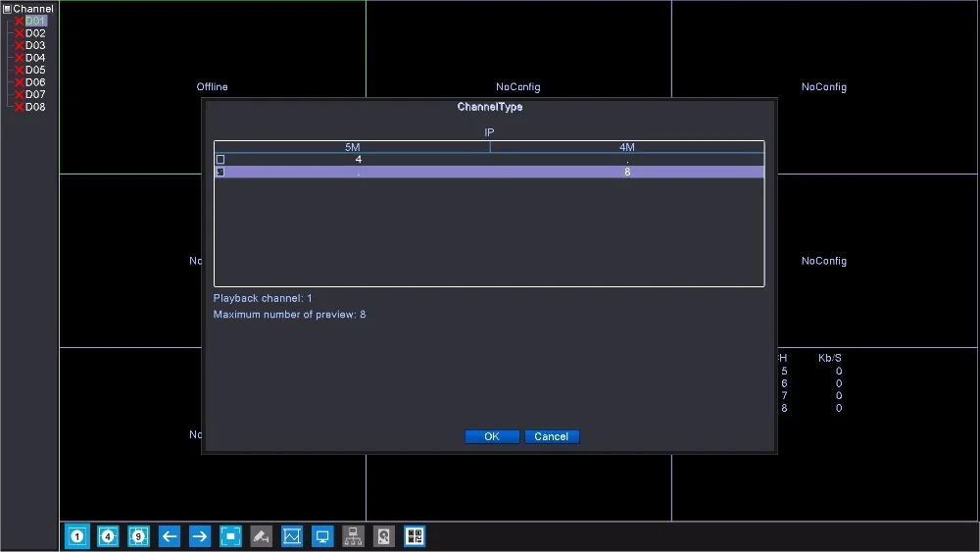Open the image color settings icon

(292, 536)
